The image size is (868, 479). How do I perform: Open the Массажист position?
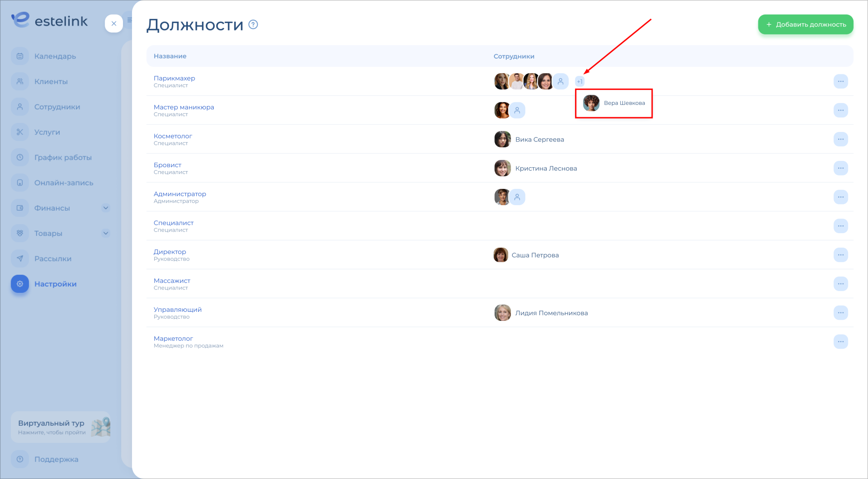tap(172, 281)
